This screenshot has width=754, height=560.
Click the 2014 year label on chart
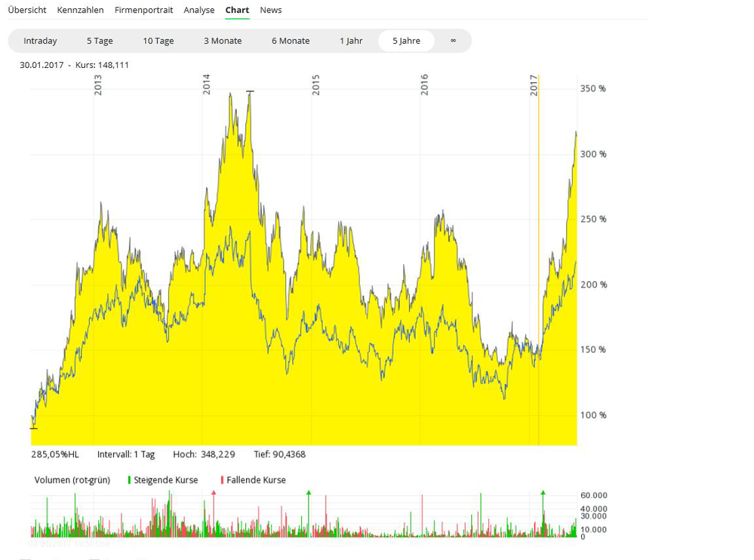[207, 85]
